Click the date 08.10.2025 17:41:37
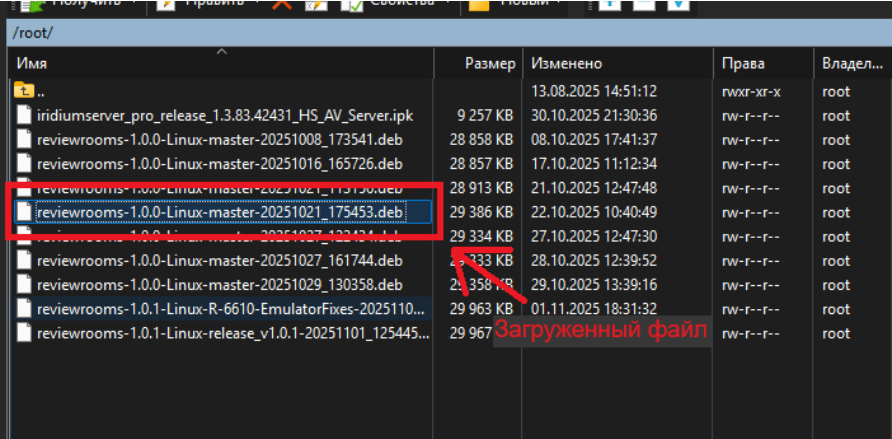The height and width of the screenshot is (439, 892). click(x=594, y=140)
